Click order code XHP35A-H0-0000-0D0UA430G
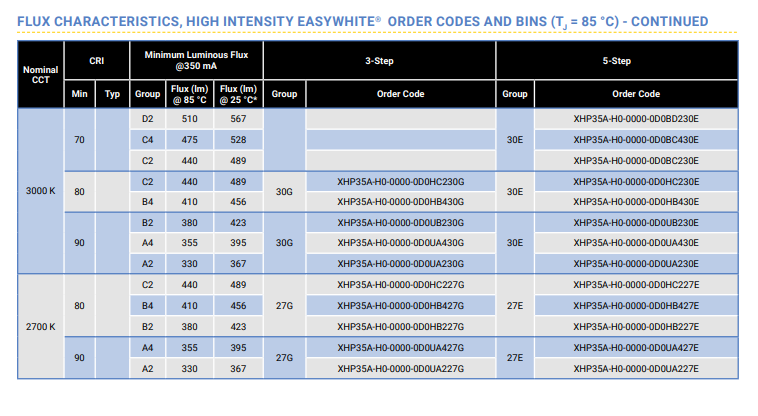The image size is (758, 416). coord(401,243)
